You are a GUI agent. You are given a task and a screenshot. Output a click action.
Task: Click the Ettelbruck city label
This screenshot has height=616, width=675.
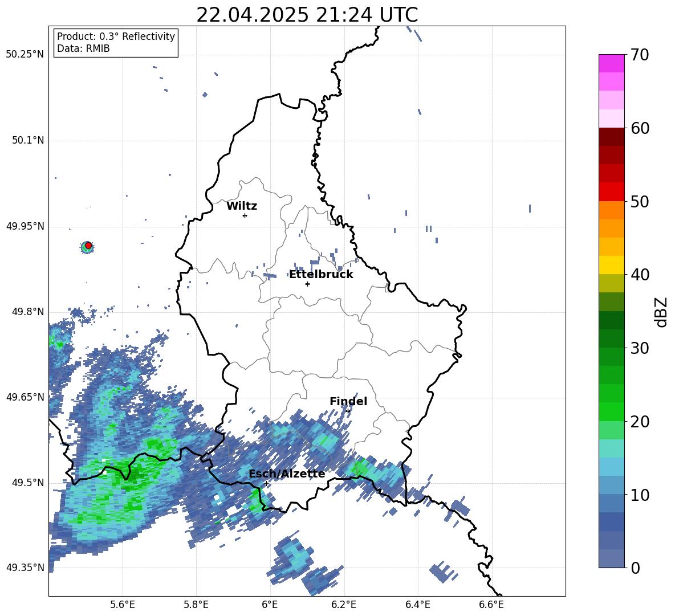321,275
